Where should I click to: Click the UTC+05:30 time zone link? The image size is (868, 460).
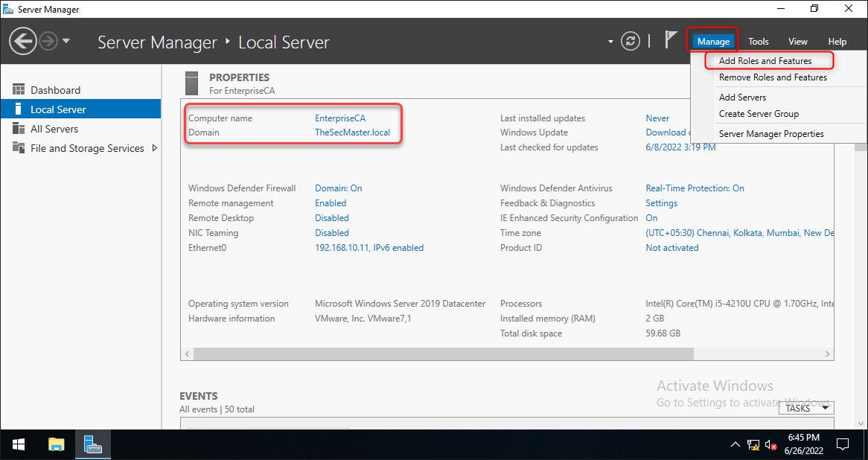pos(739,233)
